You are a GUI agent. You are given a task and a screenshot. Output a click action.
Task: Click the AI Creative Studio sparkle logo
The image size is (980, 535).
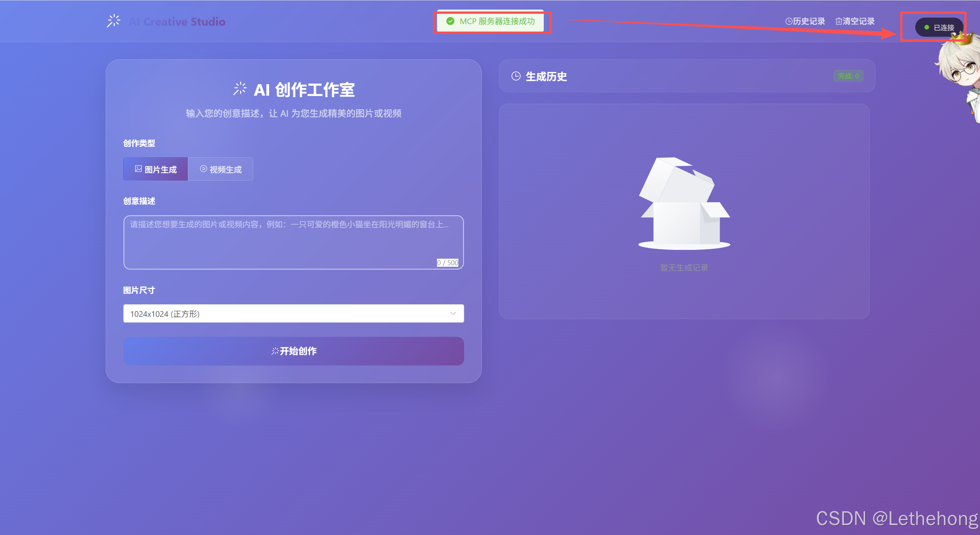point(113,21)
